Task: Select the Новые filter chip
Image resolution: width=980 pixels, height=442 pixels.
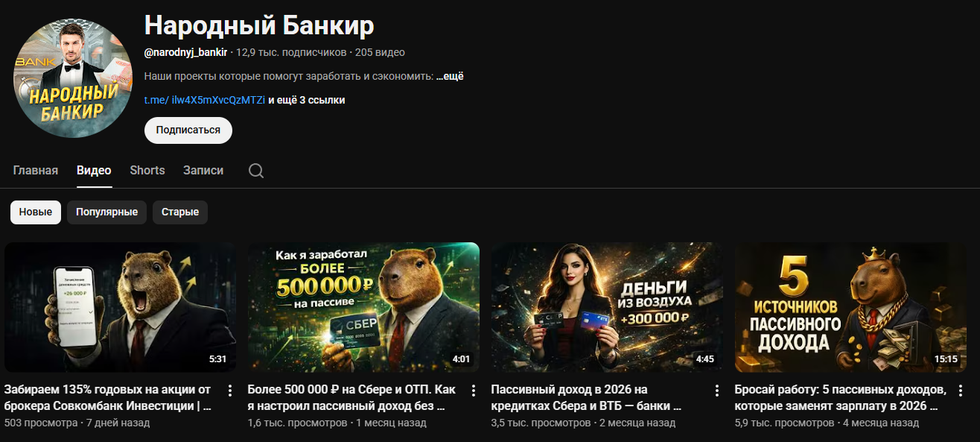Action: click(36, 212)
